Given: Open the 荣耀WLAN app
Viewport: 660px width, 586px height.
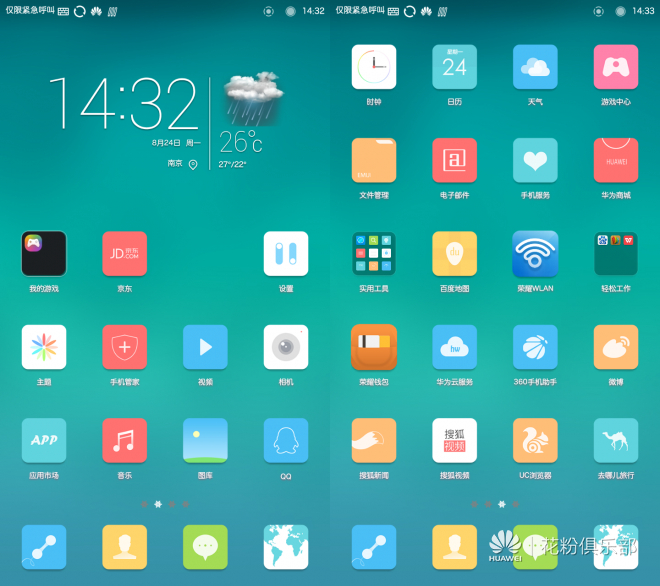Looking at the screenshot, I should 535,253.
